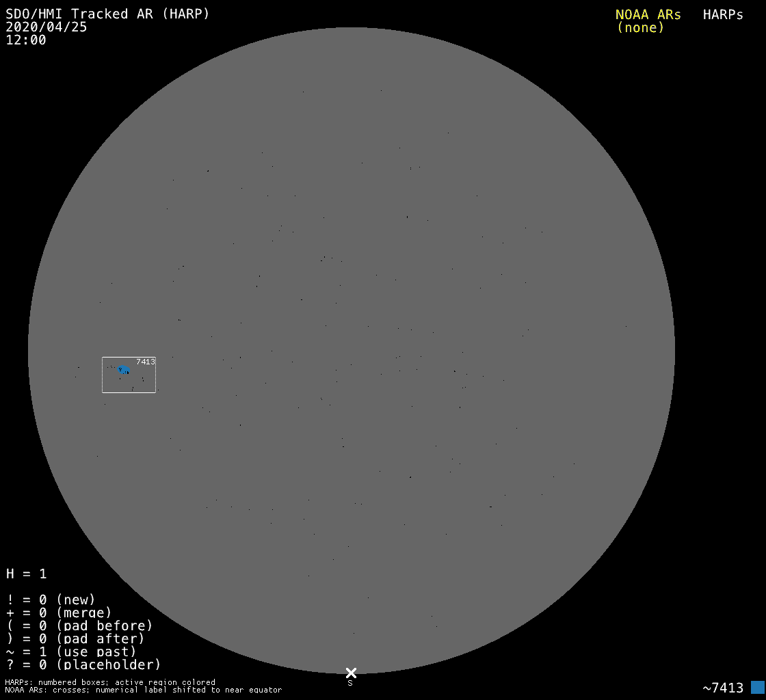Click the yellow (none) text
This screenshot has width=766, height=700.
coord(640,28)
